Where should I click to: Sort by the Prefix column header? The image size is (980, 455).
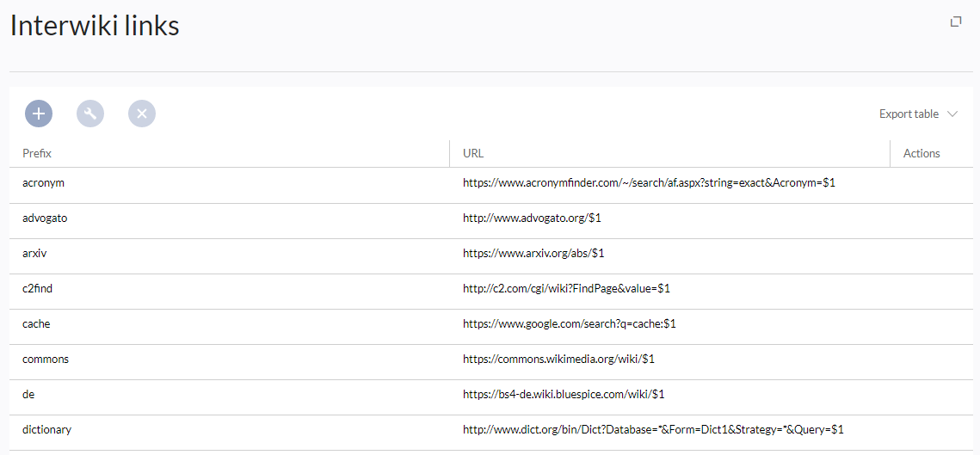(230, 153)
